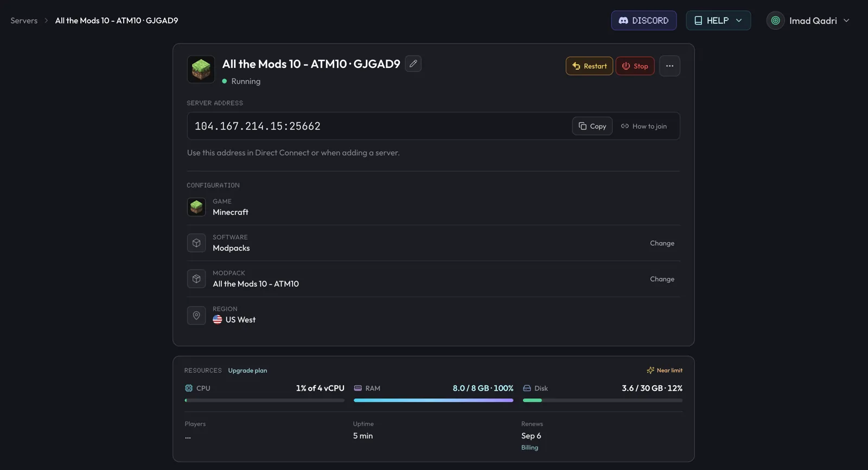This screenshot has height=470, width=868.
Task: Restart the server
Action: (x=589, y=66)
